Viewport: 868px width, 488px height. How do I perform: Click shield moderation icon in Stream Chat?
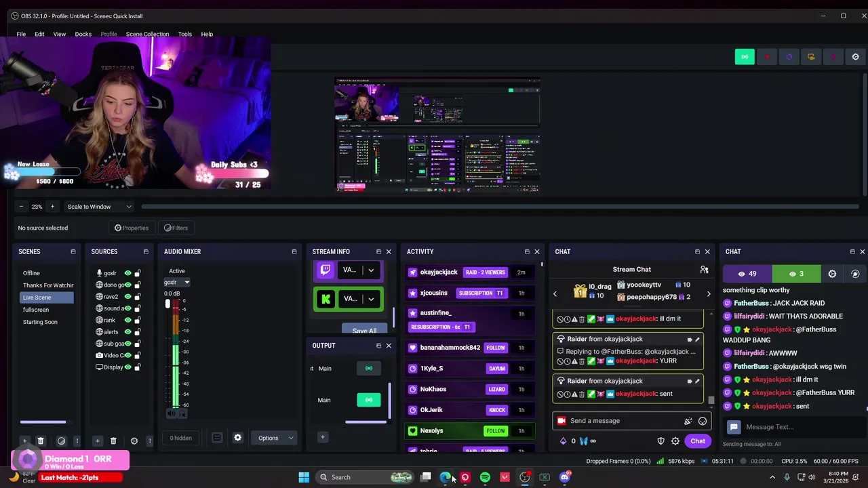(661, 441)
